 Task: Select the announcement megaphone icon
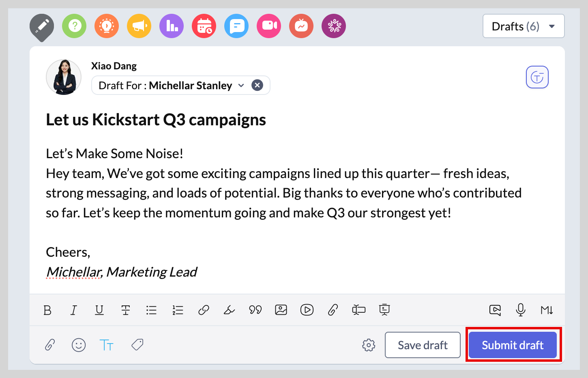click(139, 26)
